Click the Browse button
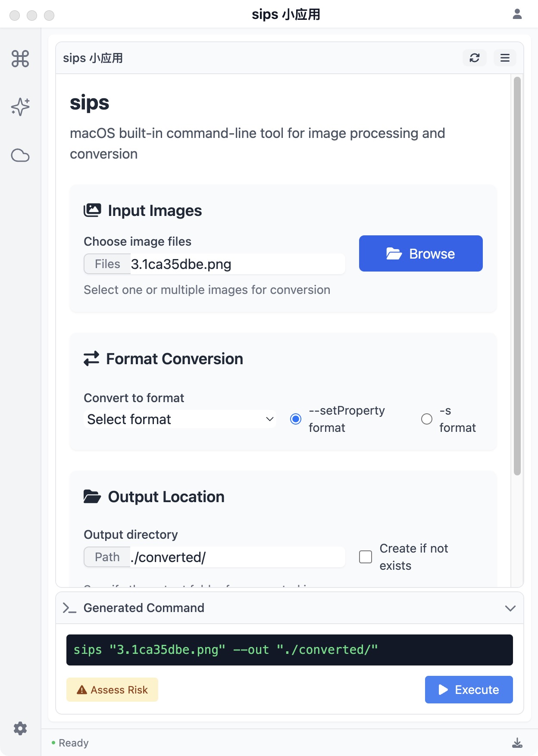The height and width of the screenshot is (756, 538). coord(421,253)
